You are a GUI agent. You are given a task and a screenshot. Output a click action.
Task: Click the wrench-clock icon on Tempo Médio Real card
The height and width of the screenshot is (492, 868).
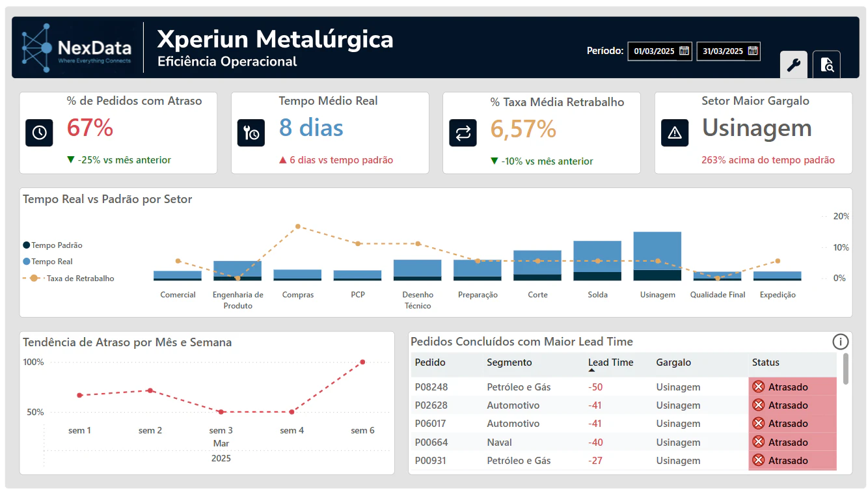(x=251, y=133)
